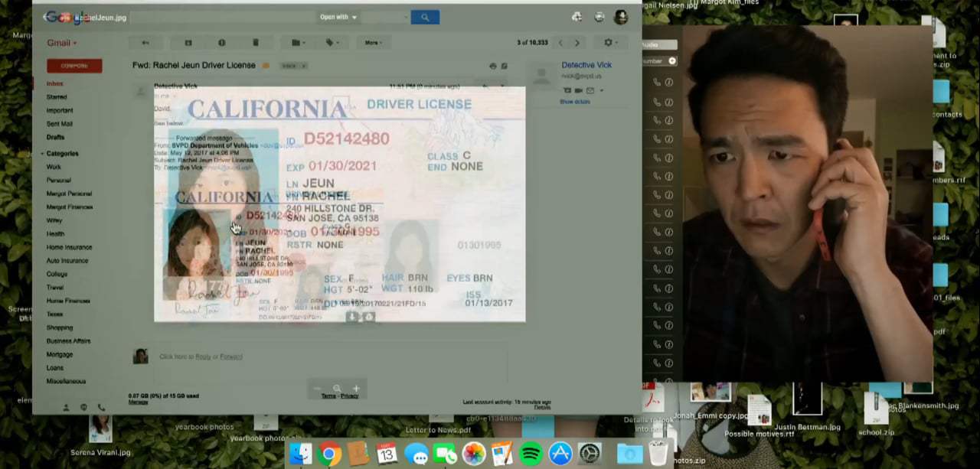Select the Inbox folder
This screenshot has width=980, height=469.
(55, 83)
